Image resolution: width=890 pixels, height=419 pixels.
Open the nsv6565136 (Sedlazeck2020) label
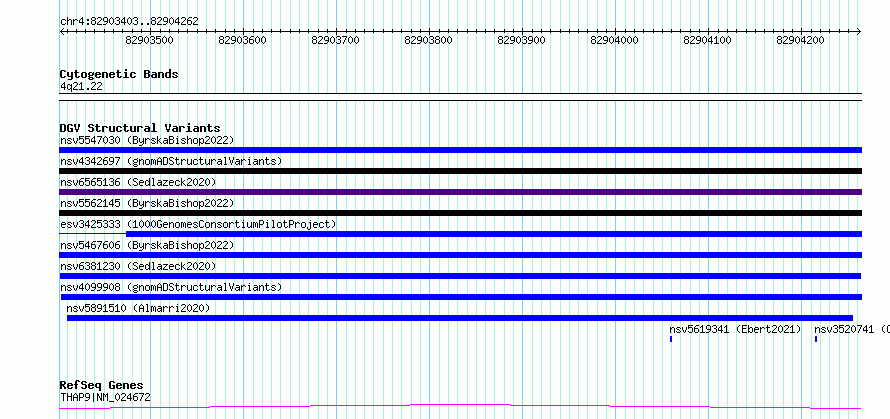(x=138, y=182)
